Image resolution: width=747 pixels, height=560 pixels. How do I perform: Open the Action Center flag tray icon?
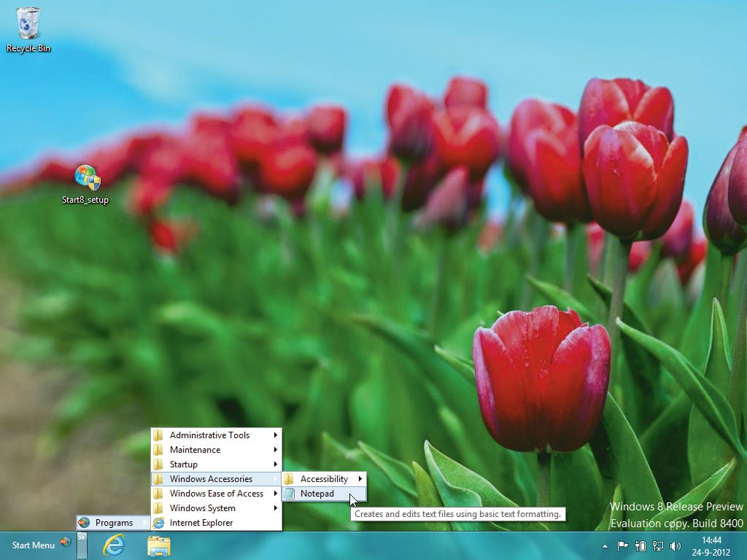(622, 546)
